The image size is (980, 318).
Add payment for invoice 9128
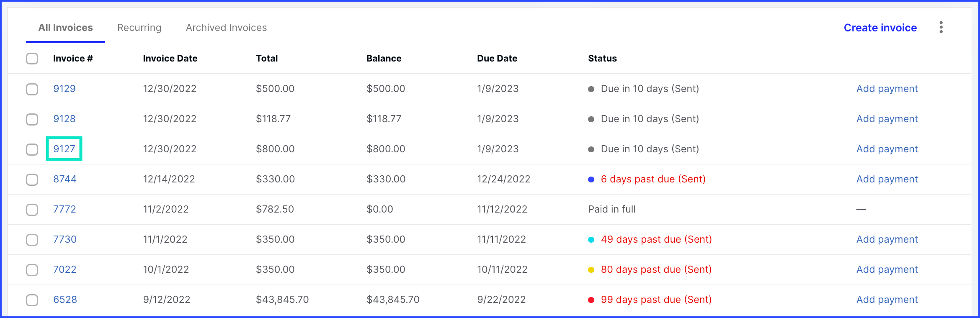point(887,119)
